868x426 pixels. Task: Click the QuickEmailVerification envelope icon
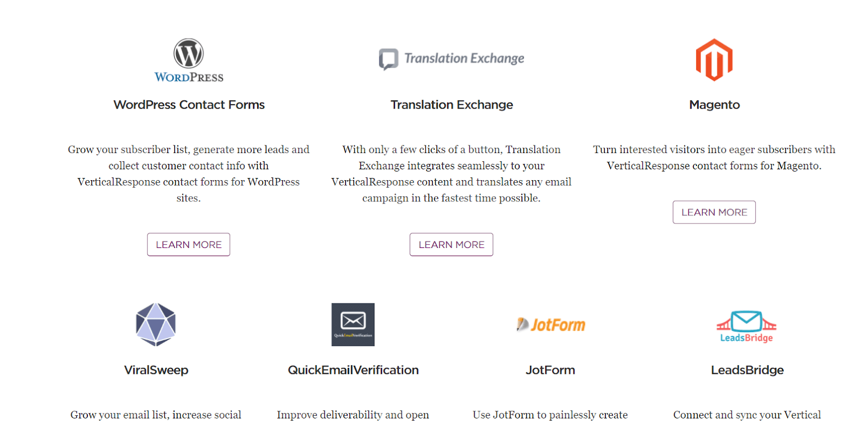[x=353, y=325]
